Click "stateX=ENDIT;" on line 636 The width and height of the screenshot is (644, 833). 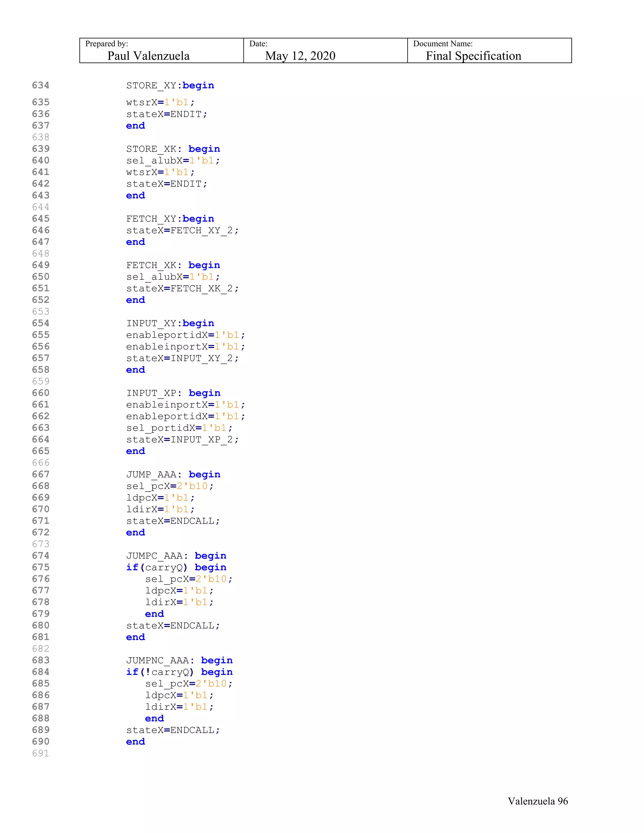[167, 114]
